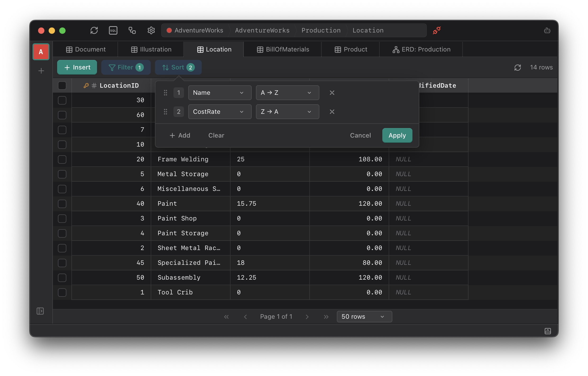588x376 pixels.
Task: Open the ERD: Production tab
Action: click(421, 49)
